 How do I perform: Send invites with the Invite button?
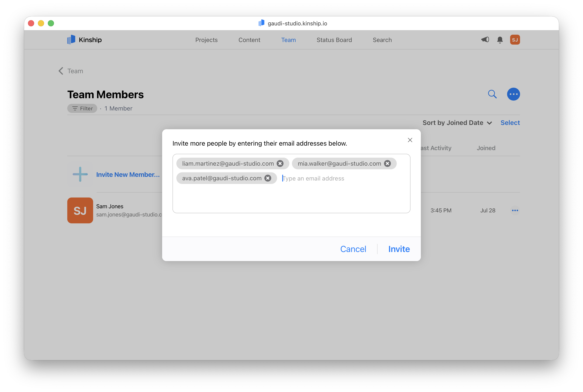[399, 249]
